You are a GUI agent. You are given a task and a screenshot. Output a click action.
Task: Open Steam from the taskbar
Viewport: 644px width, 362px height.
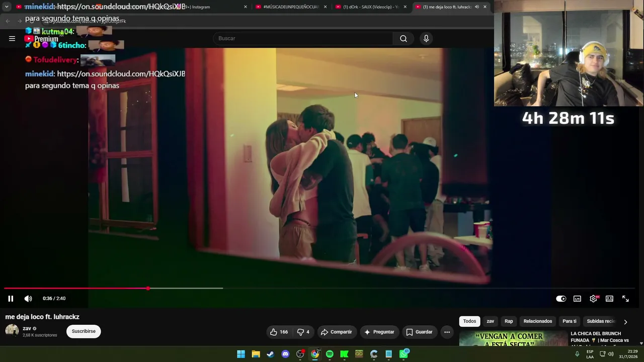click(271, 354)
